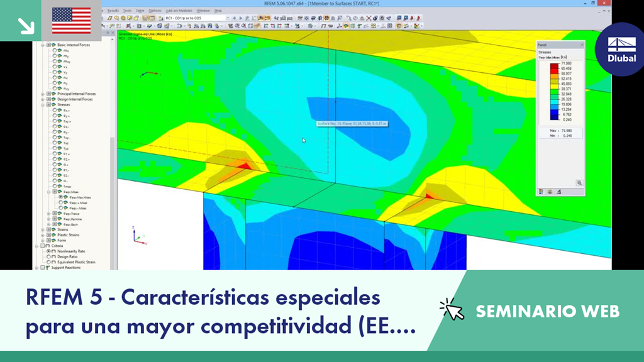Select the mx radio button
The width and height of the screenshot is (644, 362).
tap(55, 50)
